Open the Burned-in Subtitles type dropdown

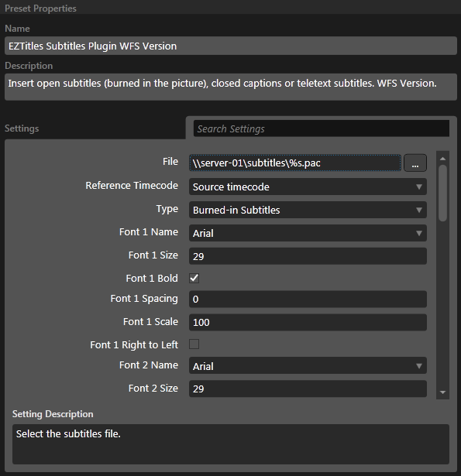[x=308, y=210]
